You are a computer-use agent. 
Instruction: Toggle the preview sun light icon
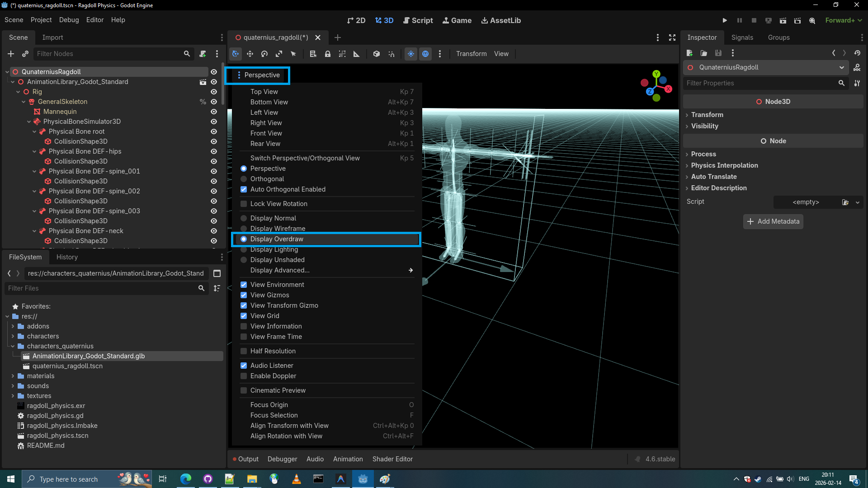pos(410,54)
